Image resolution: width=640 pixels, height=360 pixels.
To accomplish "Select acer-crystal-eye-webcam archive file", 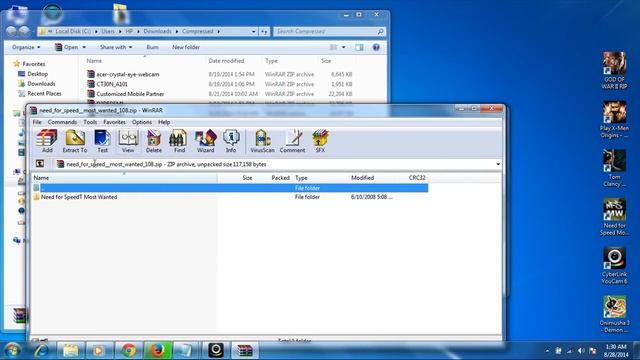I will [128, 74].
